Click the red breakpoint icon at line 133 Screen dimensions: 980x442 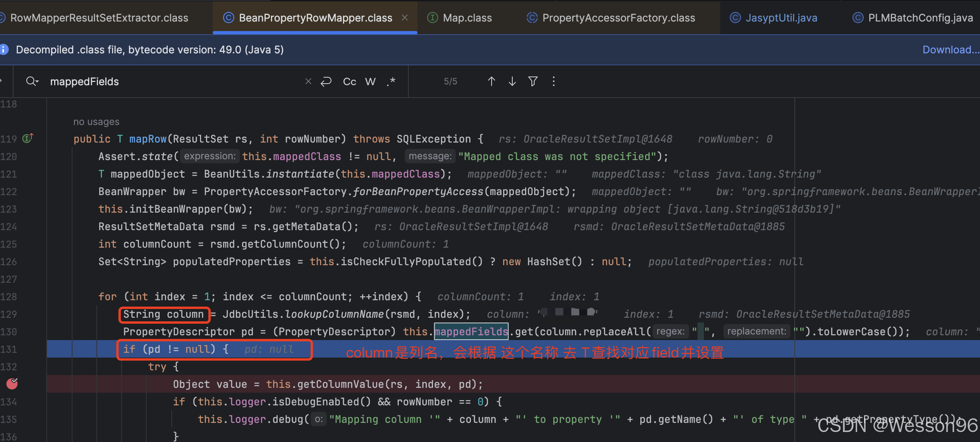12,384
